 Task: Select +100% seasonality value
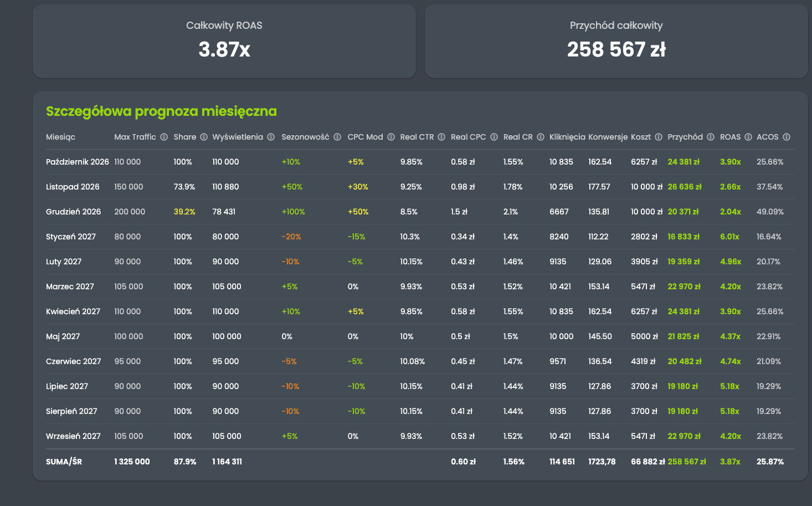[x=293, y=212]
